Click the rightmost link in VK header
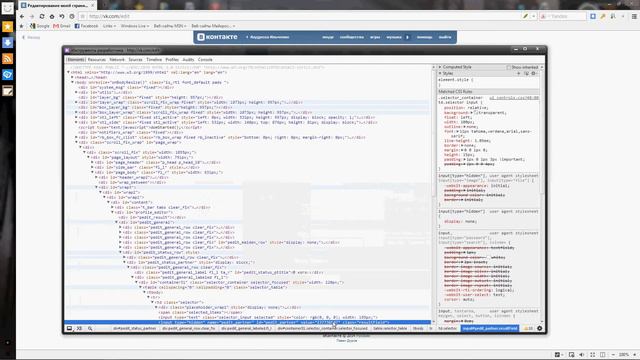640x360 pixels. coord(445,37)
